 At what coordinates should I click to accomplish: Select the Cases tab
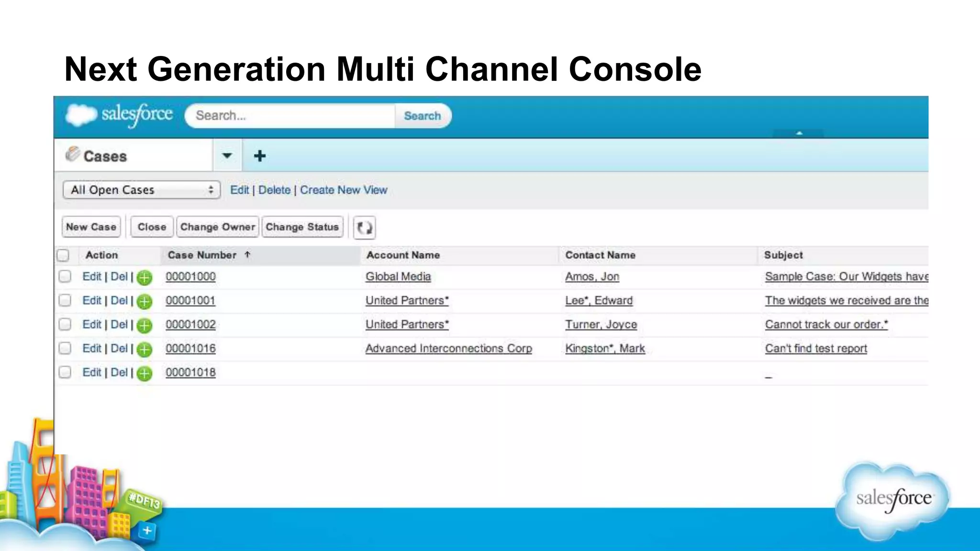[134, 155]
